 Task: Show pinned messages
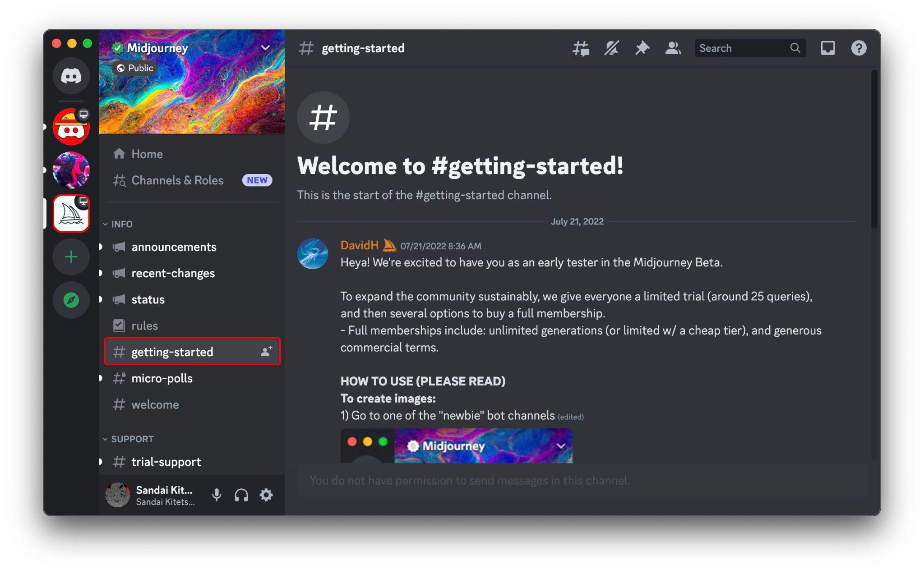[x=642, y=48]
